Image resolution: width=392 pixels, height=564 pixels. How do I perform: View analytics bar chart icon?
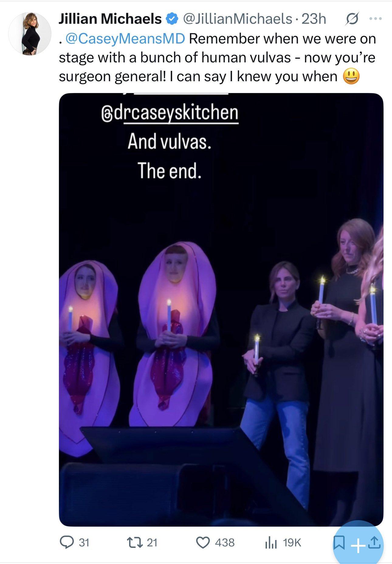tap(271, 542)
